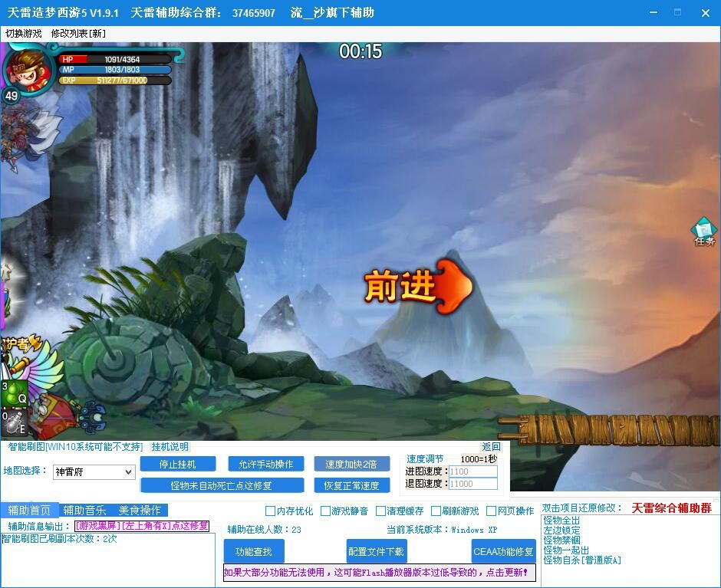Switch to the 美食操作 tab
Screen dimensions: 721x588
(x=140, y=511)
